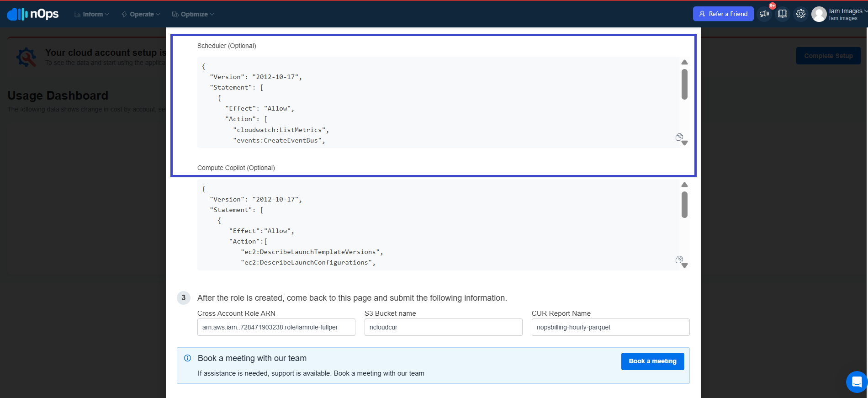Click the nOps logo
868x398 pixels.
click(33, 14)
